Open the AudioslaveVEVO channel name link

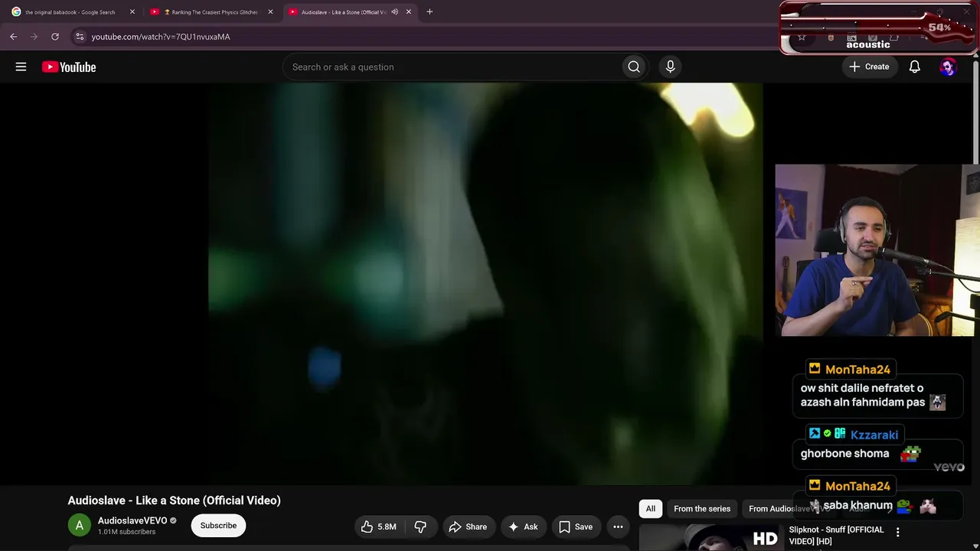coord(132,521)
